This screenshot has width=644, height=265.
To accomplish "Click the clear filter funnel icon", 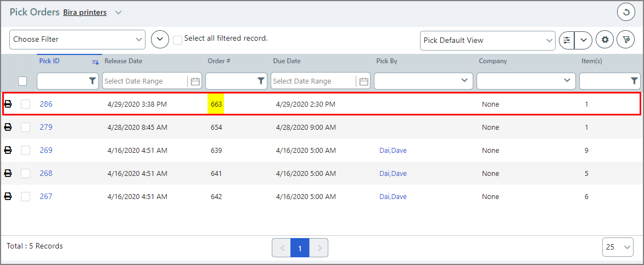I will point(626,40).
